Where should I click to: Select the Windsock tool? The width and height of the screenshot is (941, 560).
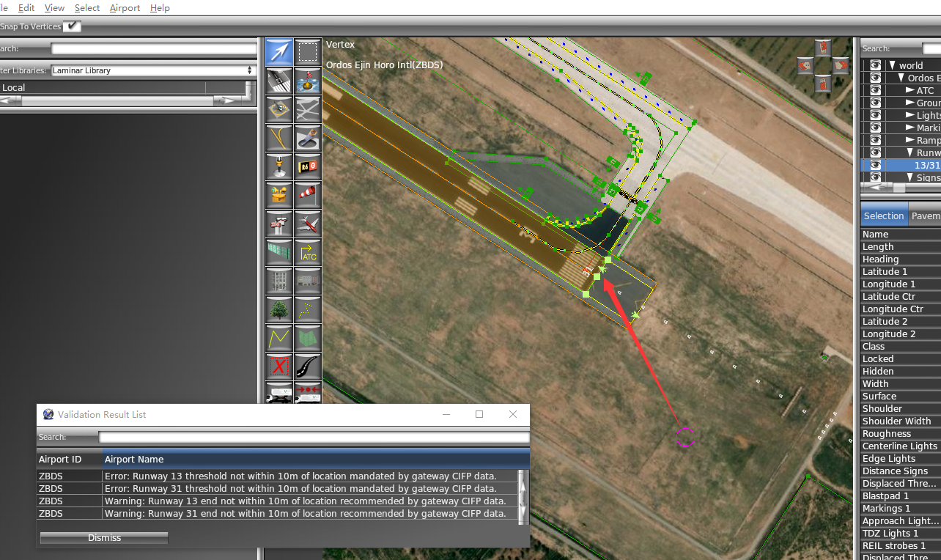click(x=308, y=195)
